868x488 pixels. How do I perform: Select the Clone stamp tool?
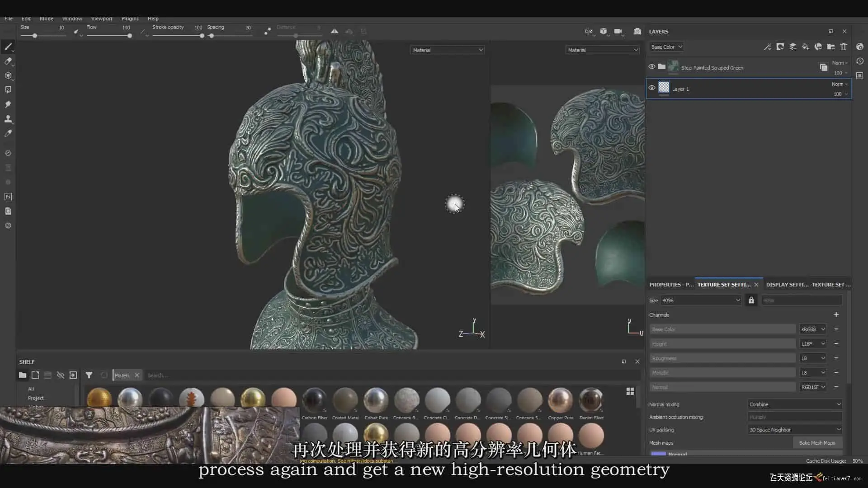(8, 119)
